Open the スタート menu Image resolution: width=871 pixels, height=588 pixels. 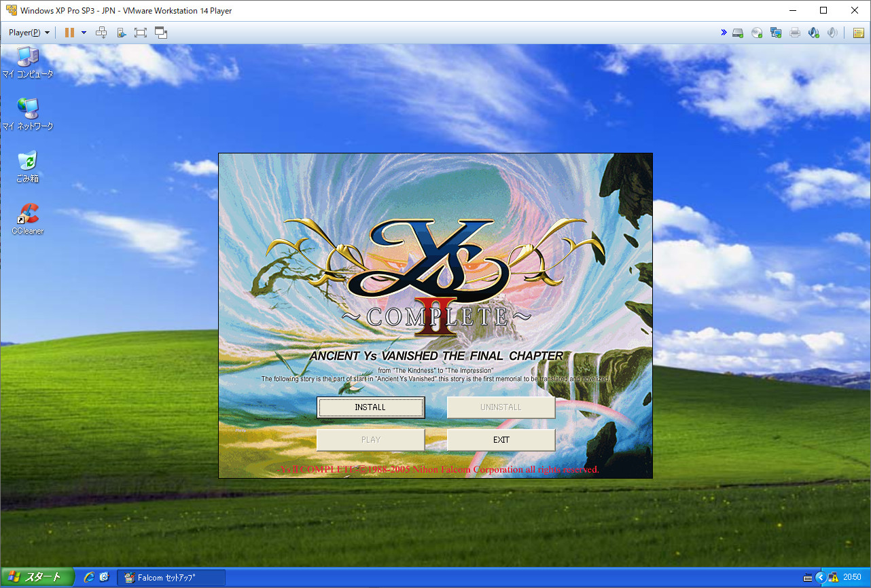37,577
